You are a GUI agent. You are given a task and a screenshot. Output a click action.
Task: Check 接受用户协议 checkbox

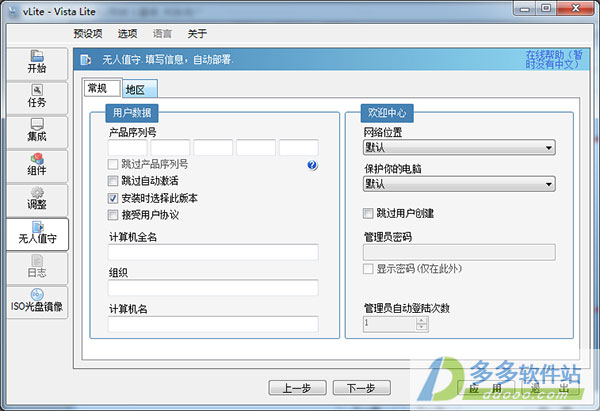click(x=113, y=215)
